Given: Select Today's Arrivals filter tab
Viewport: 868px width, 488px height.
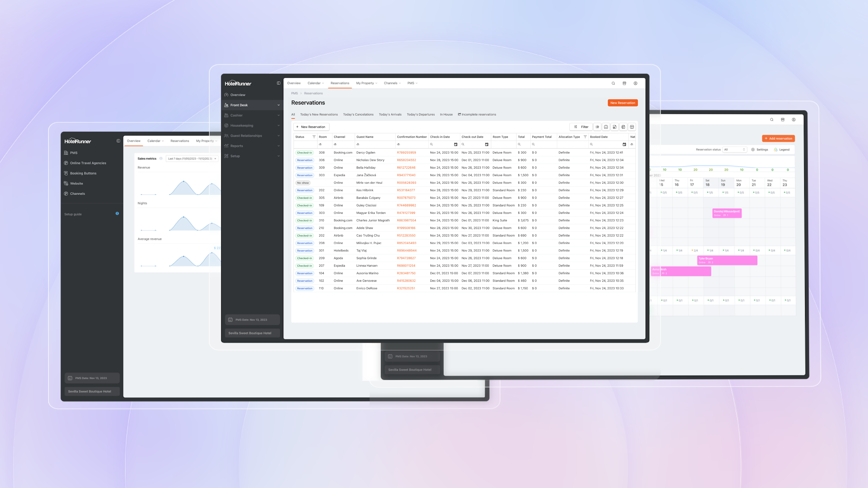Looking at the screenshot, I should (x=390, y=114).
